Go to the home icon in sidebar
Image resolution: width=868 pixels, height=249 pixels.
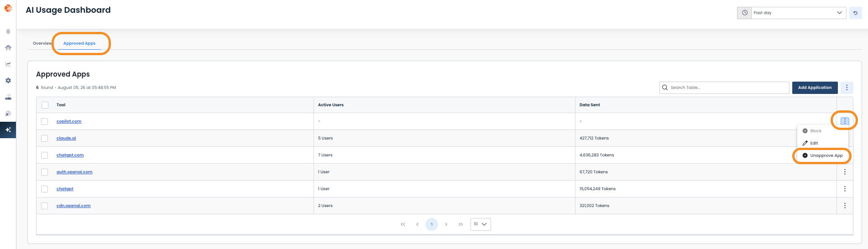point(8,48)
